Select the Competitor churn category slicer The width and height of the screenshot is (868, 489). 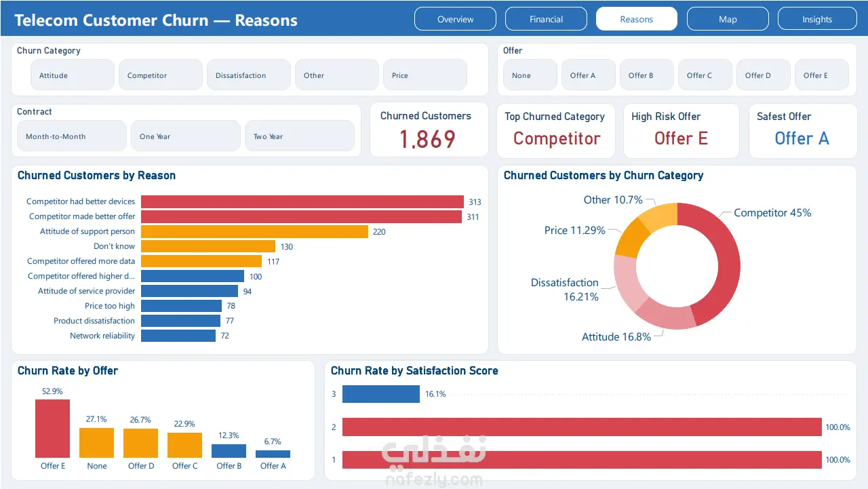(x=161, y=75)
